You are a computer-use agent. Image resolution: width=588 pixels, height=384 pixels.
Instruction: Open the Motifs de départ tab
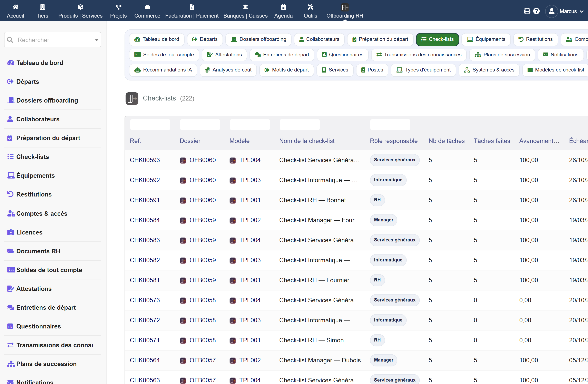(x=286, y=70)
